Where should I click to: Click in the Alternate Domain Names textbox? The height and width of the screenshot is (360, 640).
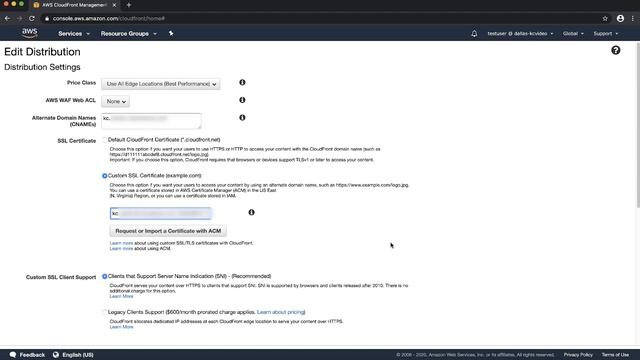point(151,121)
